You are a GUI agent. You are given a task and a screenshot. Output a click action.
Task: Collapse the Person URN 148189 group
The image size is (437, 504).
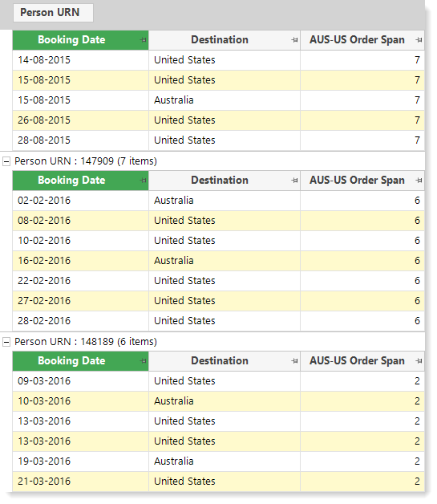6,342
